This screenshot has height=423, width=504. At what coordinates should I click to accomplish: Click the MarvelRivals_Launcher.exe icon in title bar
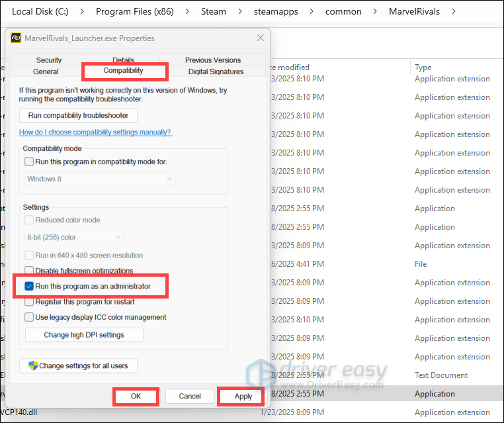coord(16,38)
